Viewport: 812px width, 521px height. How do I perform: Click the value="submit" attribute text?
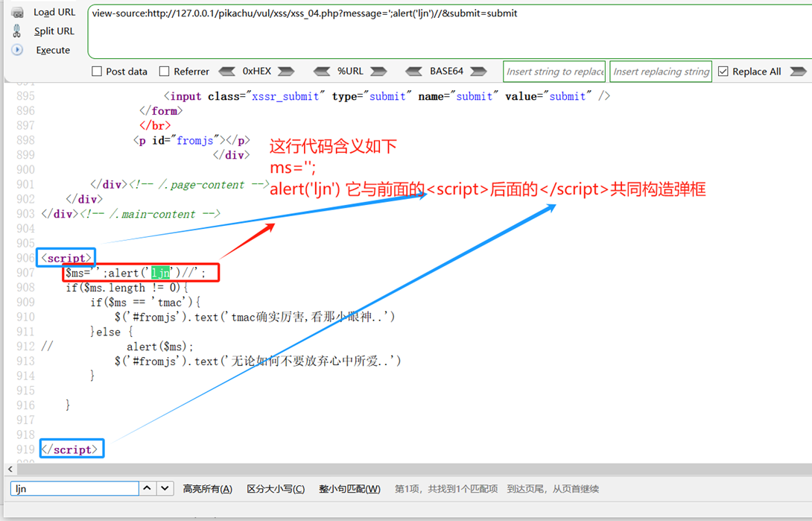pyautogui.click(x=548, y=96)
